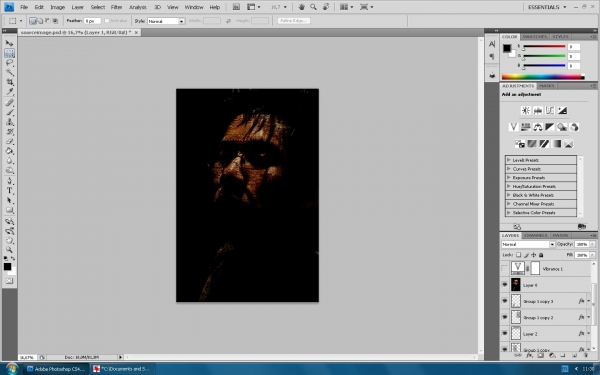
Task: Select the Healing Brush tool
Action: pyautogui.click(x=10, y=103)
